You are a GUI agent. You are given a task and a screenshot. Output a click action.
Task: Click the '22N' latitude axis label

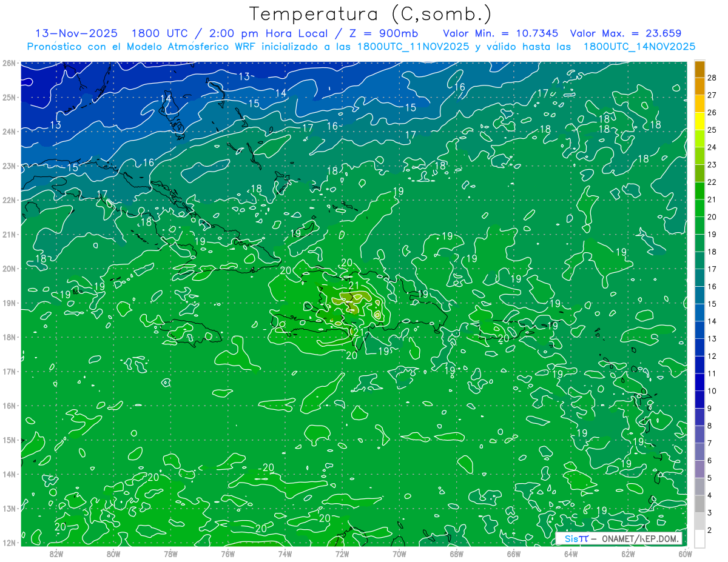click(9, 200)
